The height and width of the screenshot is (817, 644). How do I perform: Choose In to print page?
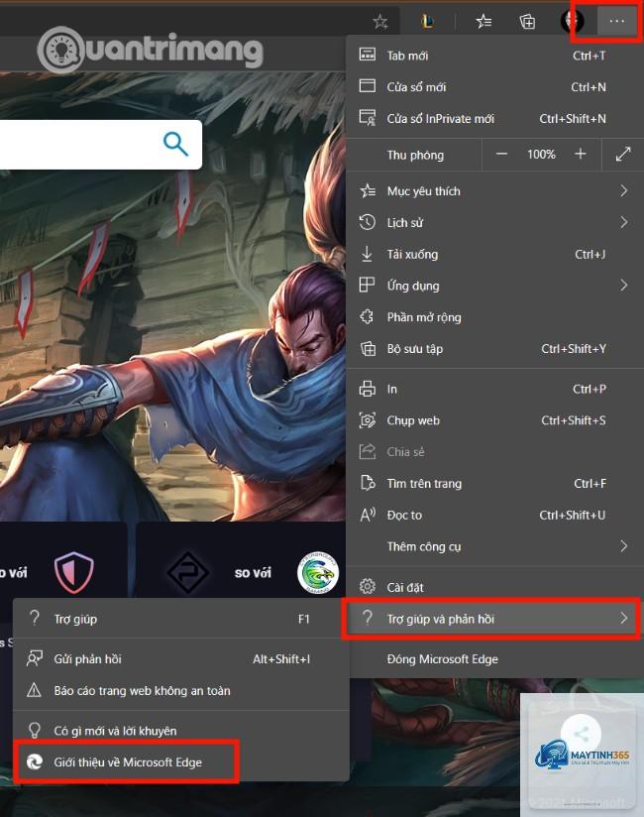(494, 389)
